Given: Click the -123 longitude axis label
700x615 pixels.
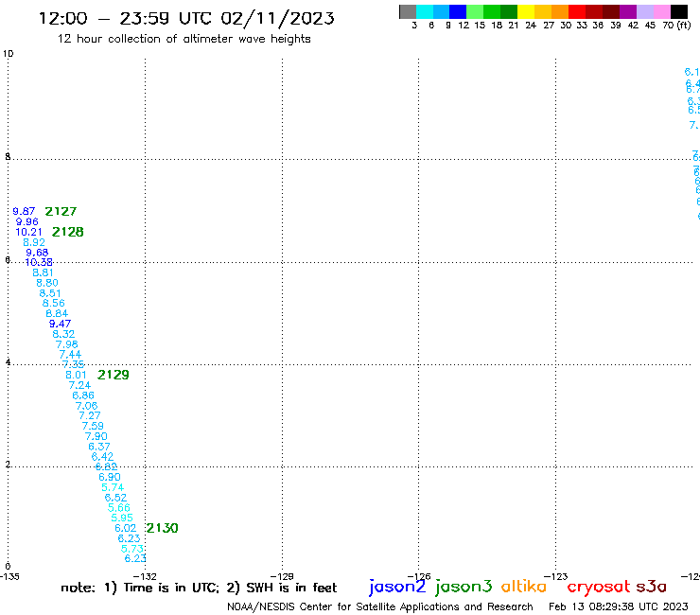Looking at the screenshot, I should pos(556,576).
